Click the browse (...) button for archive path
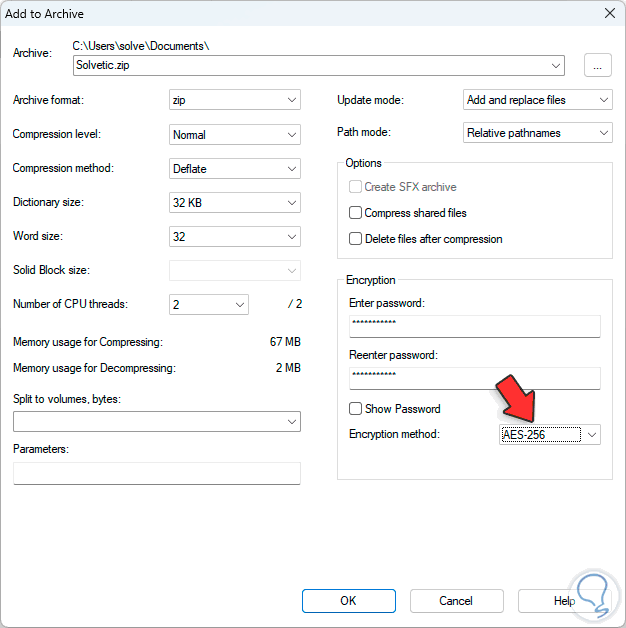The image size is (626, 628). [597, 66]
